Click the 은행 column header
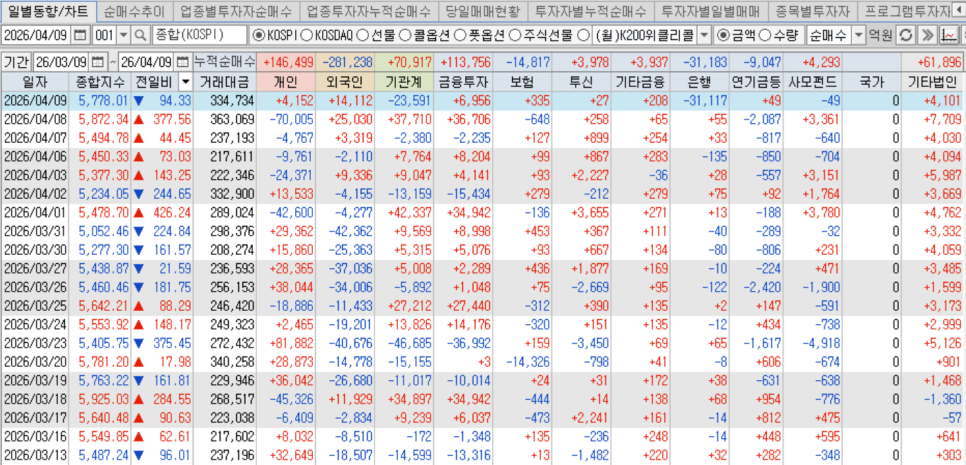Viewport: 966px width, 465px height. (x=699, y=82)
